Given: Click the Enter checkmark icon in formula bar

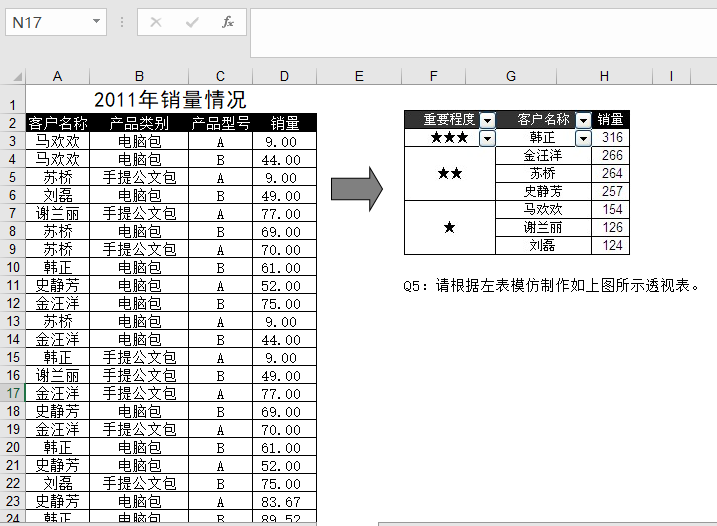Looking at the screenshot, I should (x=192, y=22).
